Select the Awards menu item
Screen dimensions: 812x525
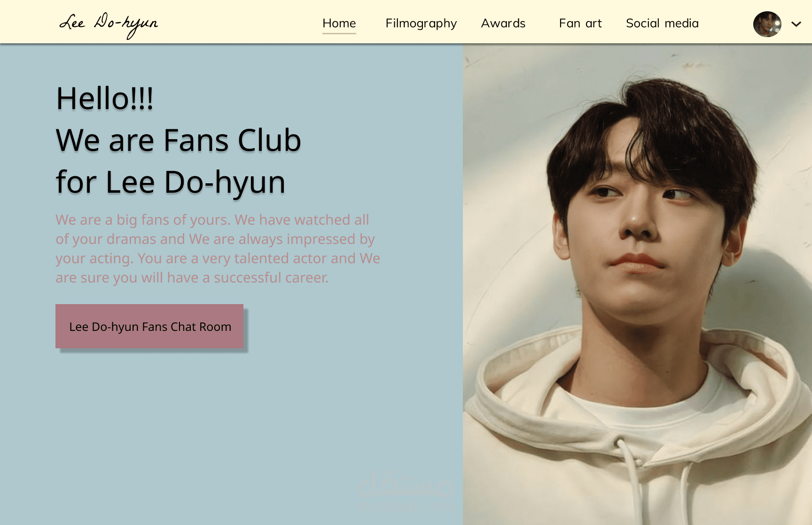click(503, 23)
